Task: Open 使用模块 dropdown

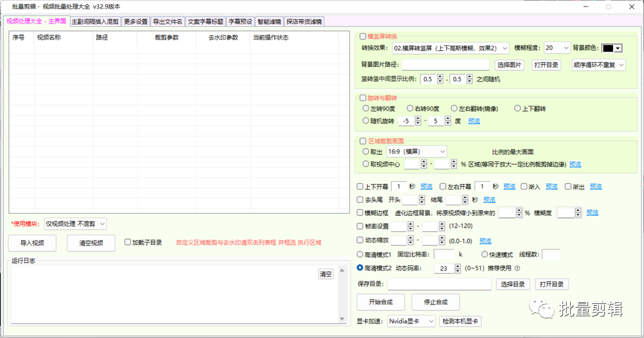Action: coord(75,224)
